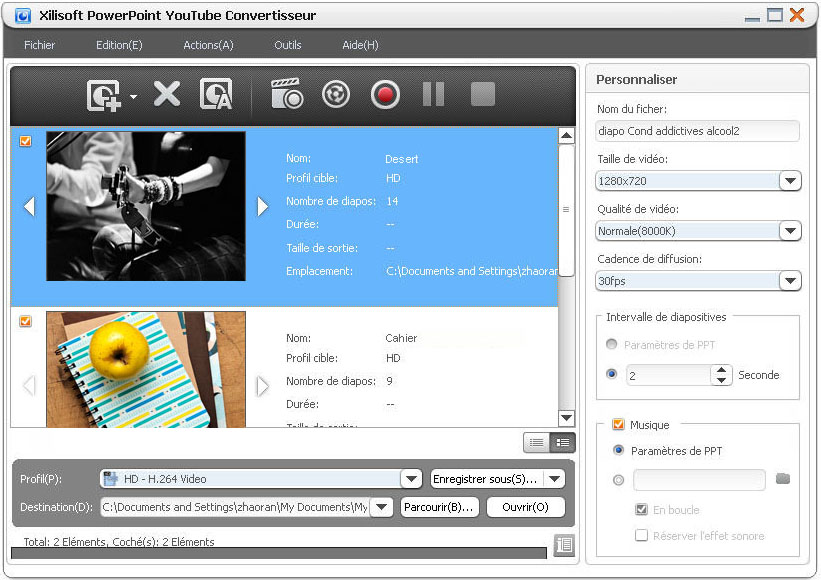Edit the Nom du ficher text field
821x580 pixels.
pyautogui.click(x=697, y=131)
